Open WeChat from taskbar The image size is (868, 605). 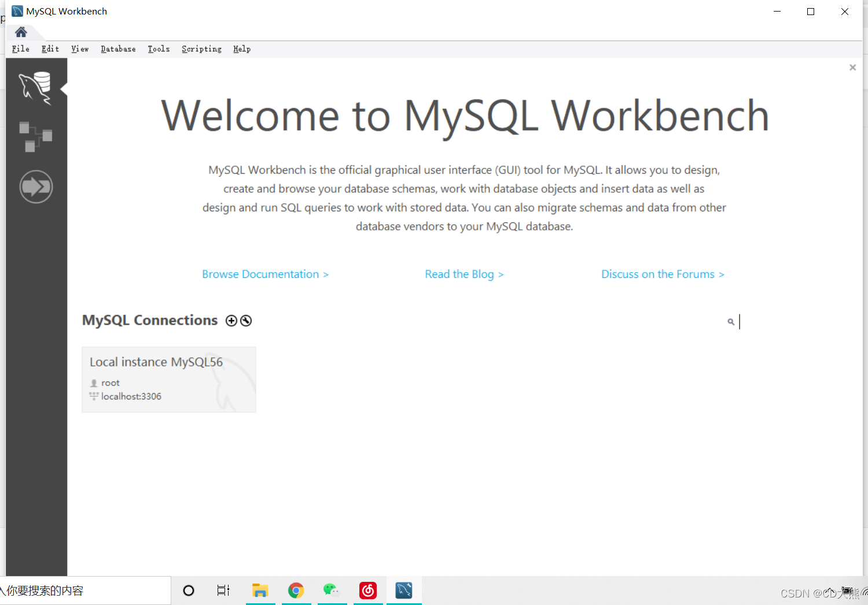tap(332, 591)
